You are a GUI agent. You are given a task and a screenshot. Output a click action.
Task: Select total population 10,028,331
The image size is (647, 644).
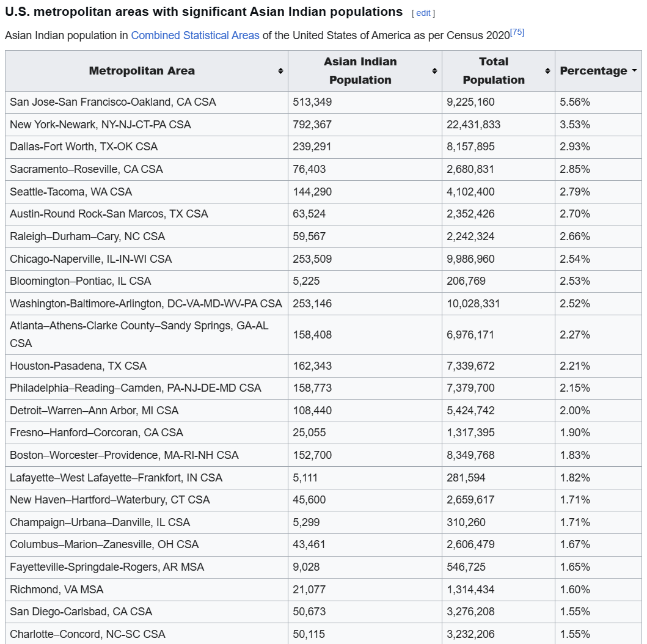473,304
